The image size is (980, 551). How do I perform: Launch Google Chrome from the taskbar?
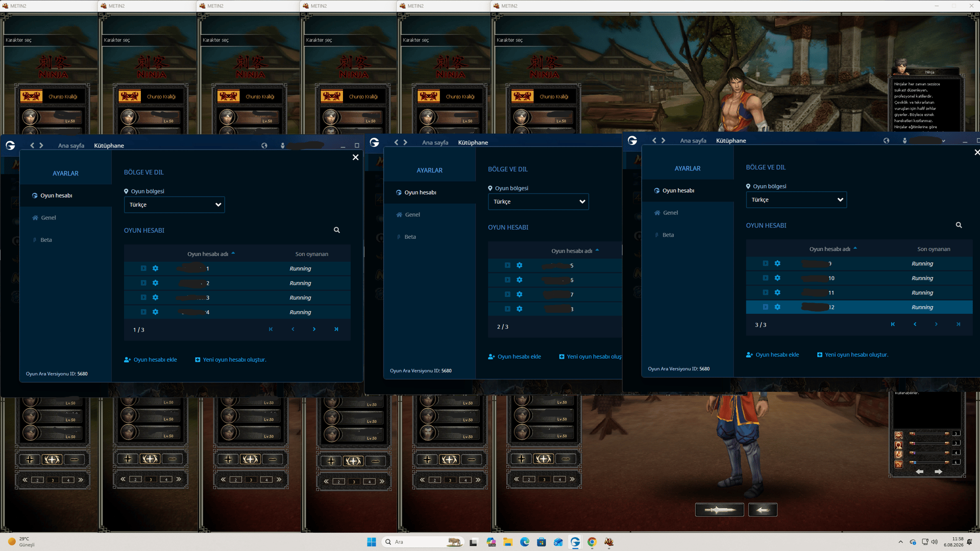point(592,542)
